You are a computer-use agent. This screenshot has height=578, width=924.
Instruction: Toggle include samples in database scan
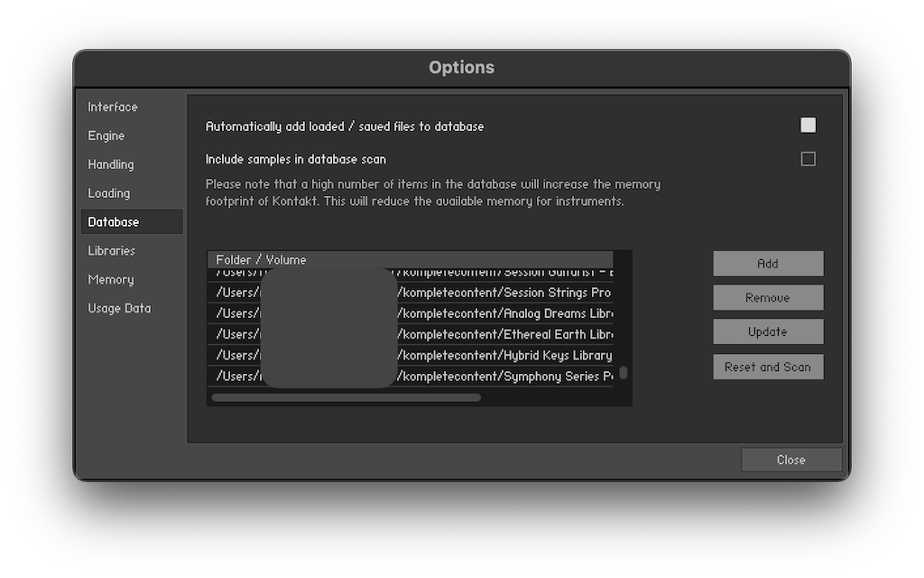(808, 159)
